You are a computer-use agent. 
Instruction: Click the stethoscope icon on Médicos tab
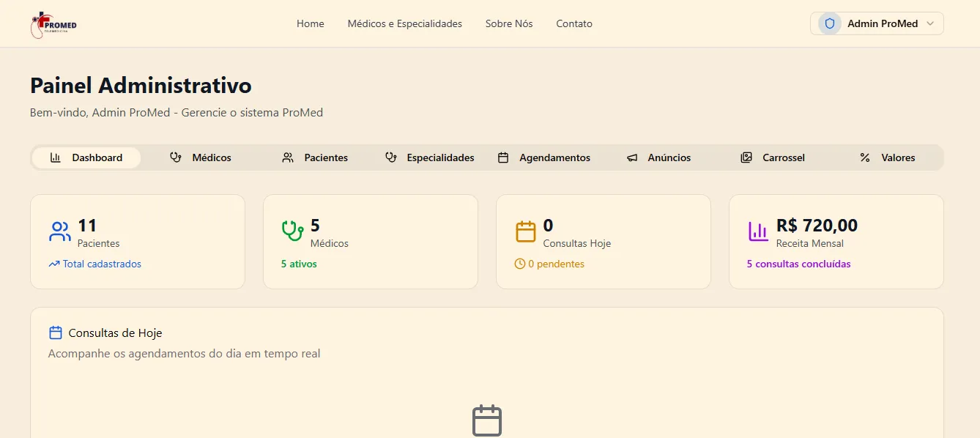point(176,157)
